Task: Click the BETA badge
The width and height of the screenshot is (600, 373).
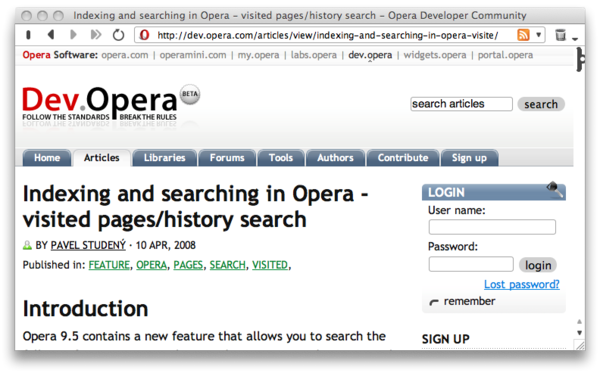Action: [x=190, y=94]
